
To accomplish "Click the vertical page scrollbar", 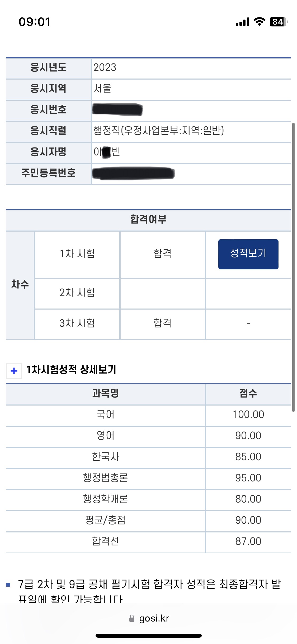I will [x=293, y=267].
